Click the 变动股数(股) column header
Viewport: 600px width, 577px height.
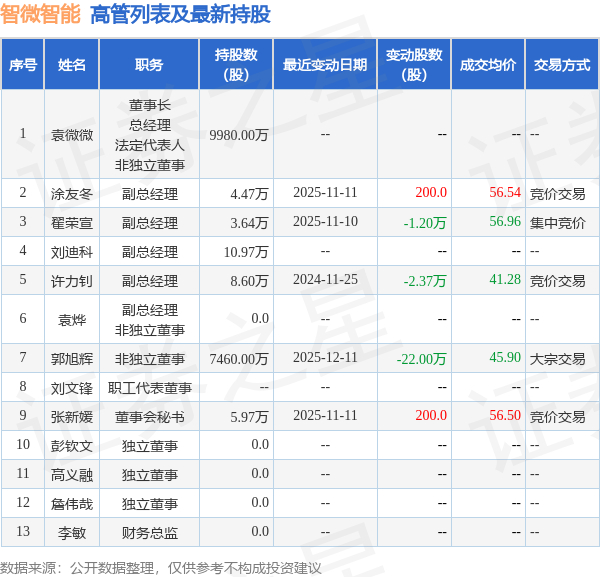click(414, 64)
